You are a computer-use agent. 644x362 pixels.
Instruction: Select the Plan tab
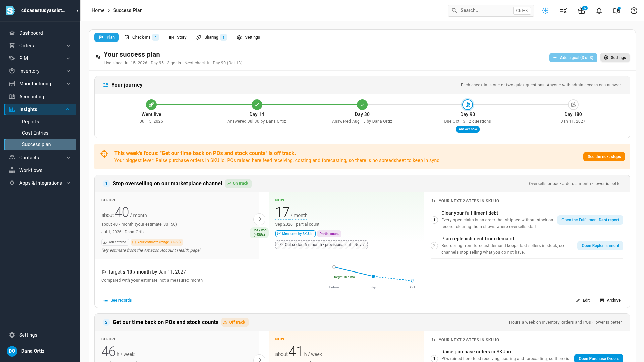pos(106,37)
